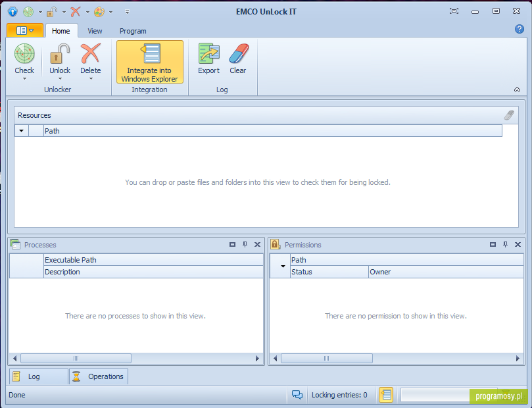Click quick access Delete X icon
Viewport: 532px width, 408px height.
76,12
